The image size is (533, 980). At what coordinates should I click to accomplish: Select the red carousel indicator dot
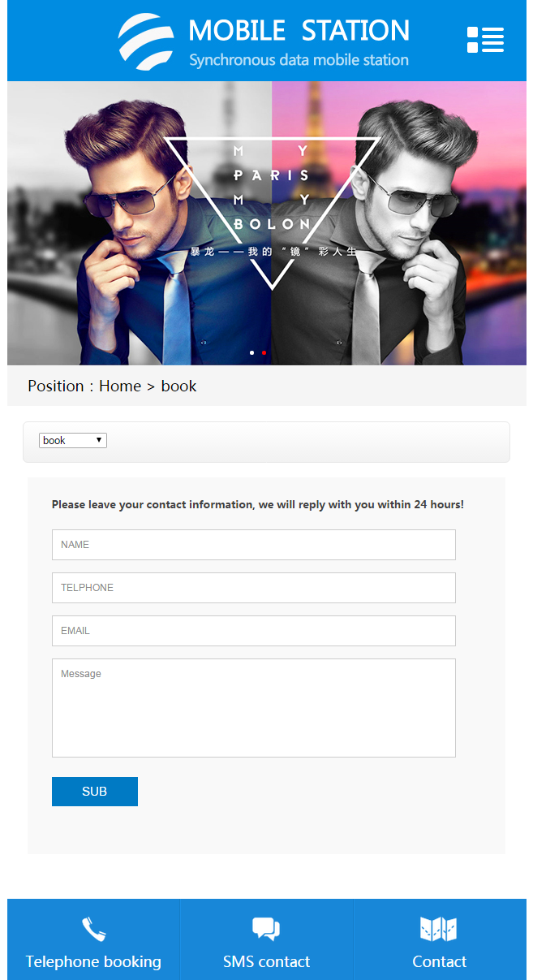pyautogui.click(x=264, y=352)
